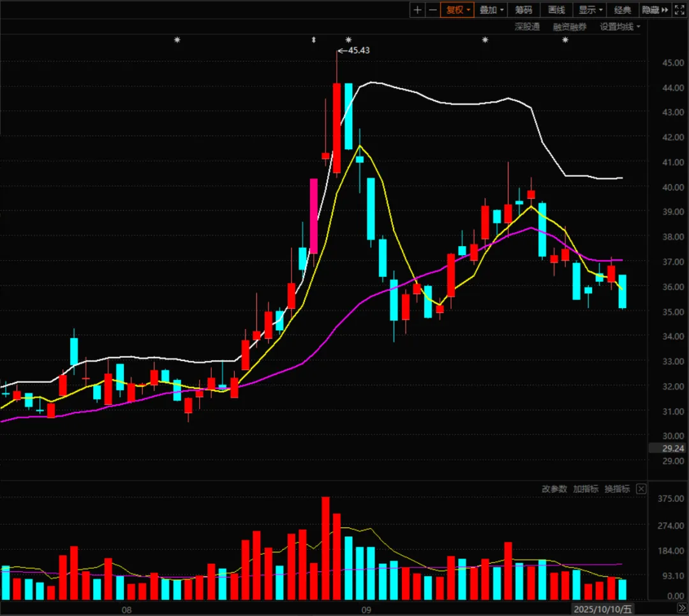Image resolution: width=689 pixels, height=616 pixels.
Task: Click the 2025/10/10/五 date label
Action: (x=602, y=609)
